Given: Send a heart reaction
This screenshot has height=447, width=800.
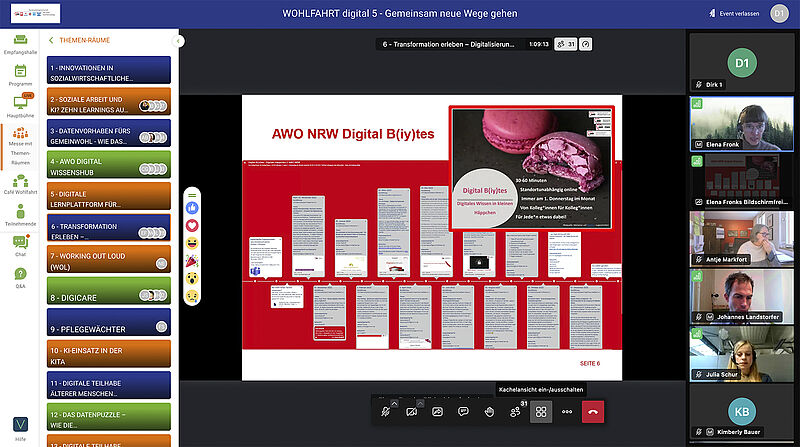Looking at the screenshot, I should click(x=192, y=226).
